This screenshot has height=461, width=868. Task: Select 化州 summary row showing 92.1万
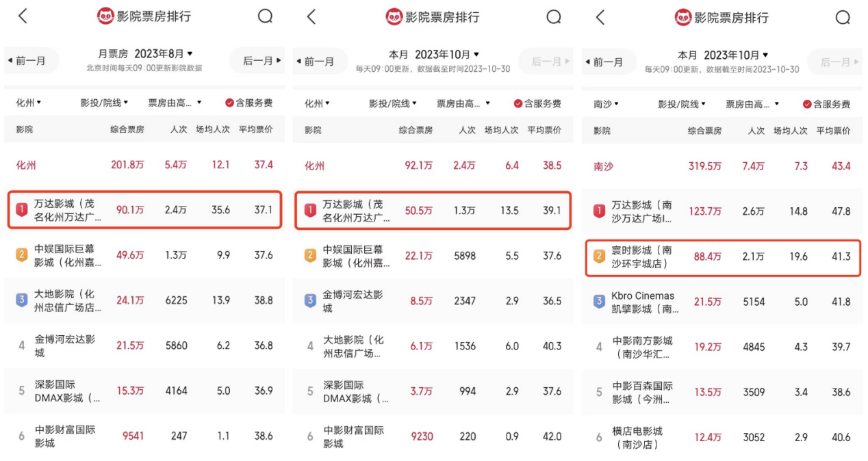pos(433,166)
